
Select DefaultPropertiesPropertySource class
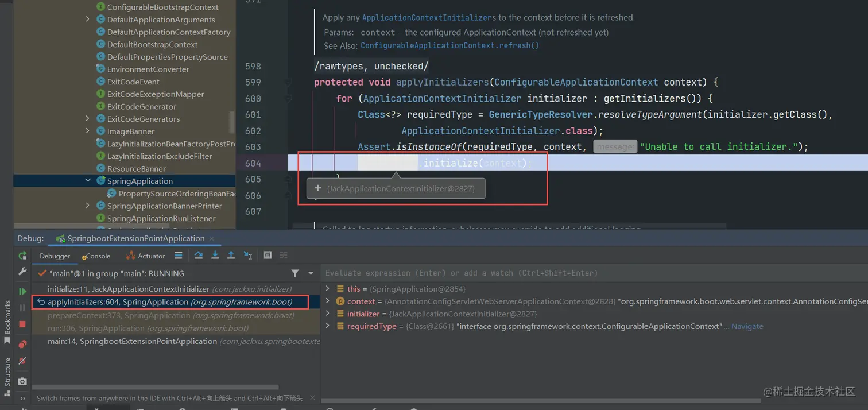(167, 57)
